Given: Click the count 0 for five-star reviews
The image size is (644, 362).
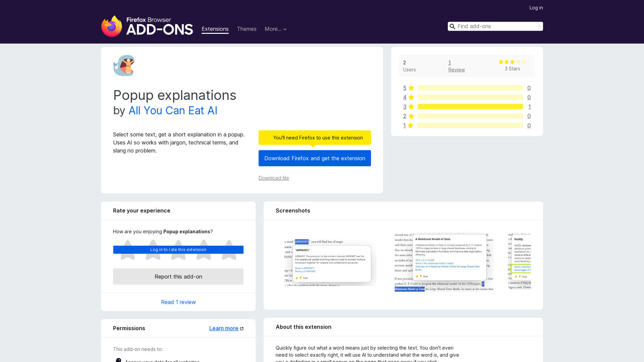Looking at the screenshot, I should coord(529,88).
